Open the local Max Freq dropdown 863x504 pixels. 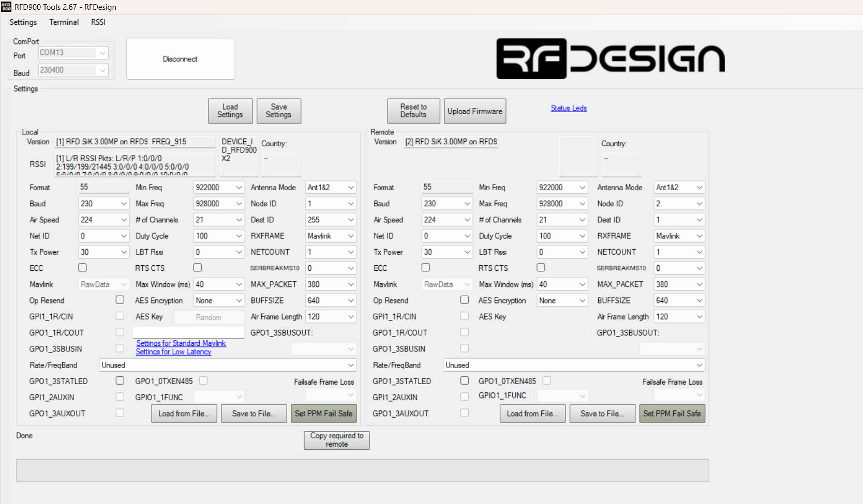(x=219, y=204)
